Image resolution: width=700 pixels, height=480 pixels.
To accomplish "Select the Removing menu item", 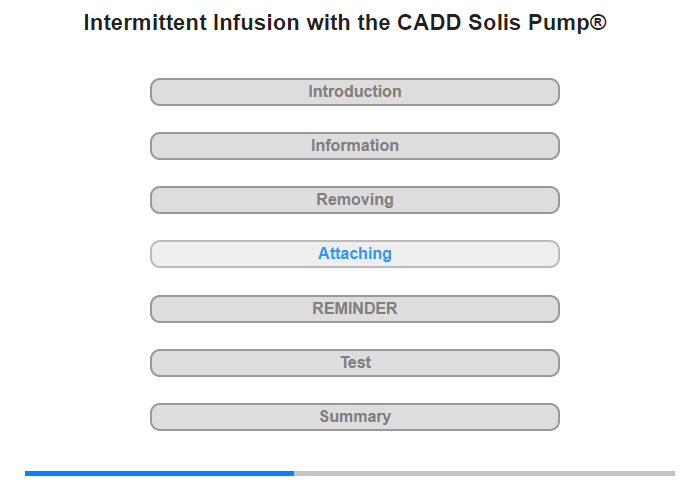I will point(354,200).
